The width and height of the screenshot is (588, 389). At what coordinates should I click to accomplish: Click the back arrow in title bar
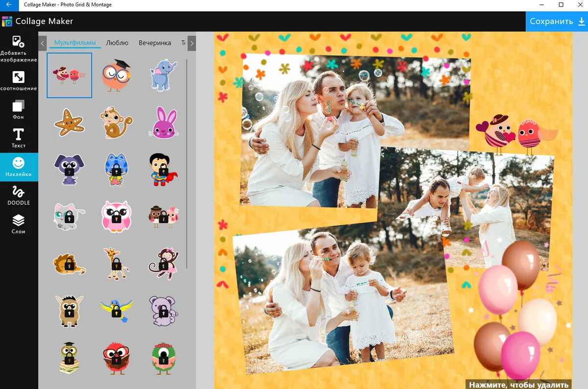point(9,5)
